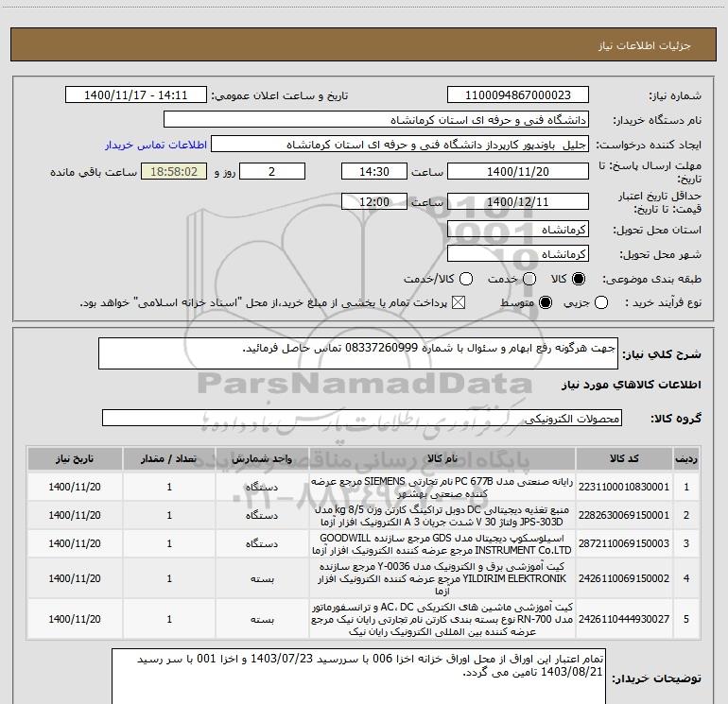
Task: Click the buyer organization name field
Action: coord(376,120)
